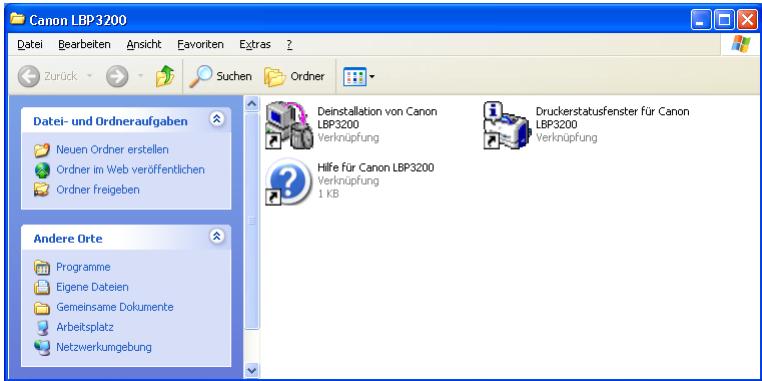Open Druckerstatusfenster für Canon LBP3200 shortcut icon

506,125
